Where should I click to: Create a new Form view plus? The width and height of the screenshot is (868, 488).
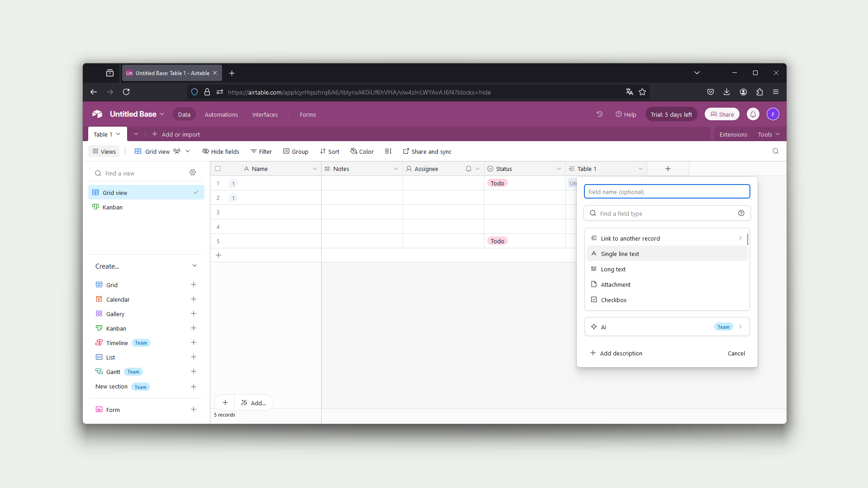pos(194,409)
